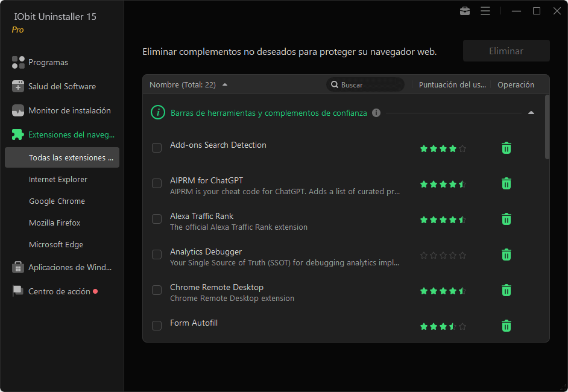Tick the AIPRM for ChatGPT checkbox
Image resolution: width=568 pixels, height=392 pixels.
pyautogui.click(x=157, y=183)
